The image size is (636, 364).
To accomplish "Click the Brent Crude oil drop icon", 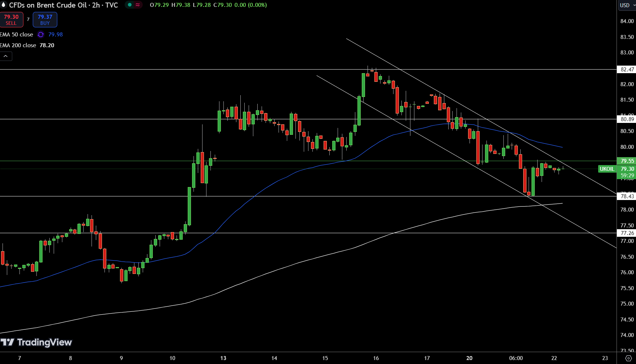I will click(4, 5).
